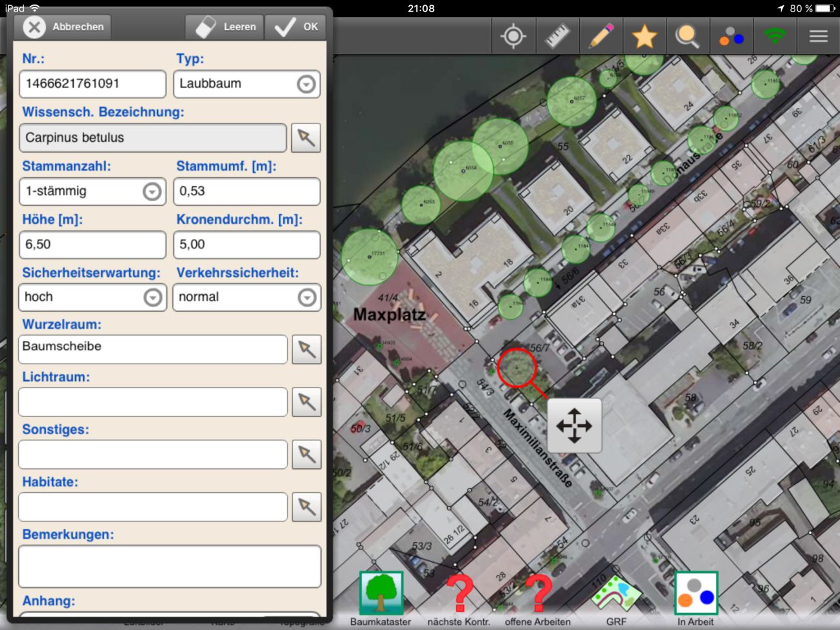Open favorites with the star icon
Screen dimensions: 840x630
pyautogui.click(x=645, y=36)
